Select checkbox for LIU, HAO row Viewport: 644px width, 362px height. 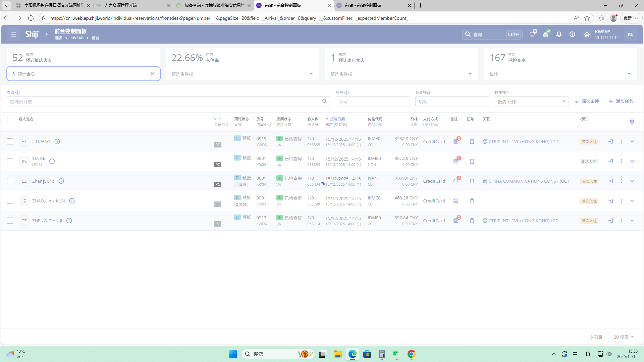10,141
